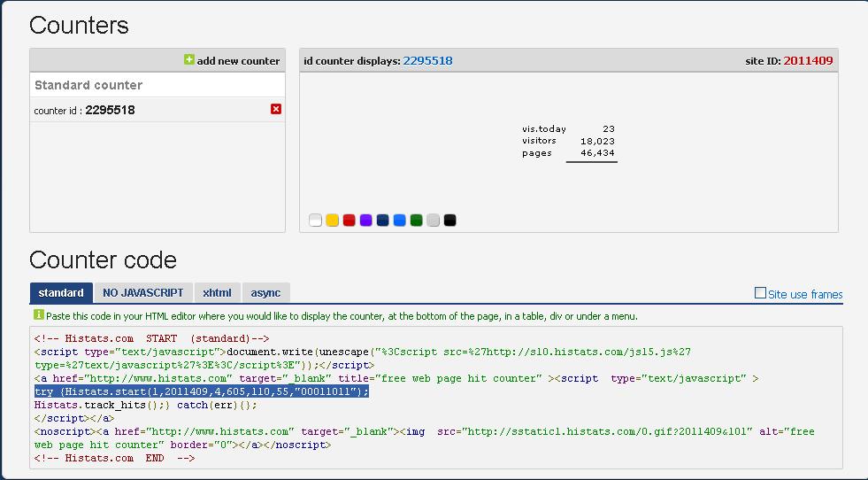Click the Histats.com START comment line

tap(151, 338)
